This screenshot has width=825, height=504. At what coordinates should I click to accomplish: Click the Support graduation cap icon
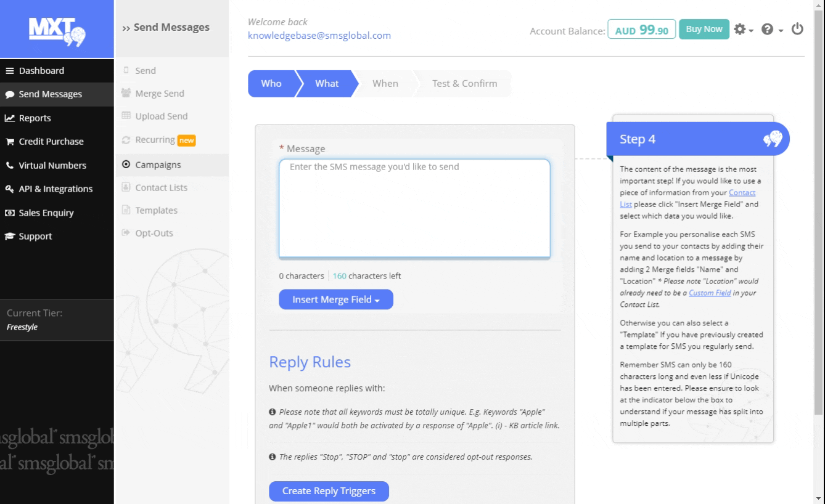(10, 237)
